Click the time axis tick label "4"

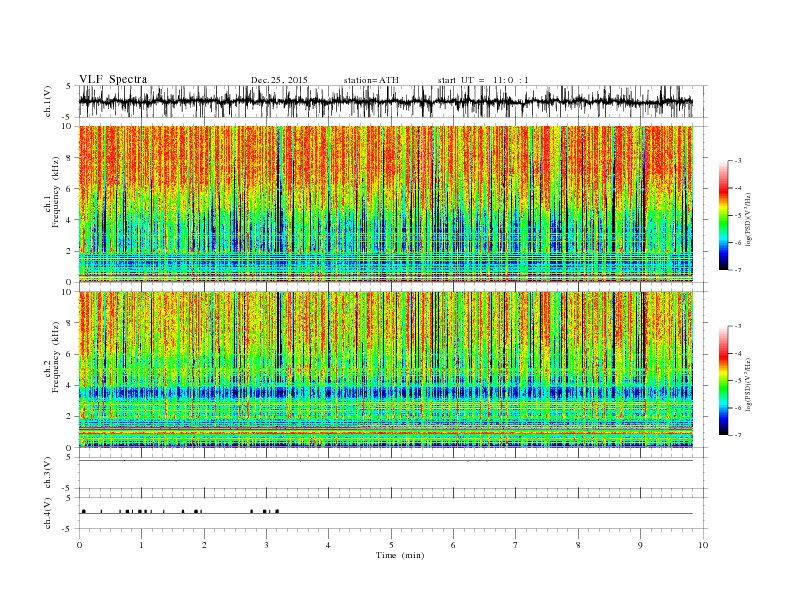(328, 545)
